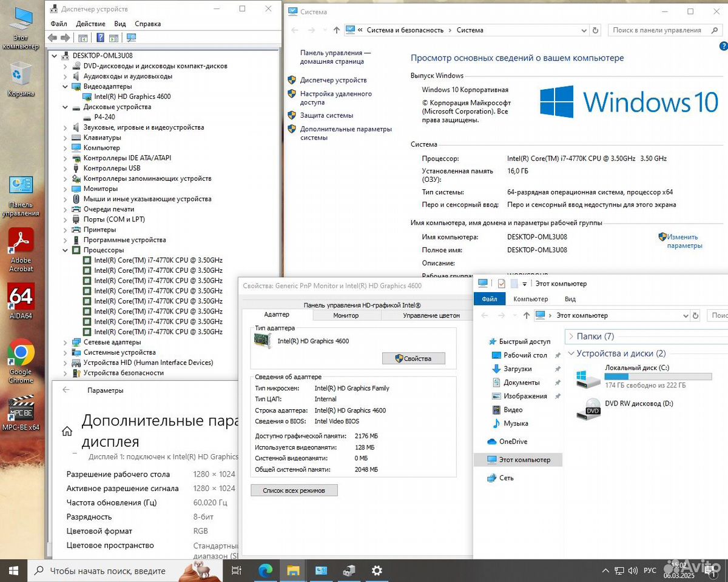
Task: Open Task View on the taskbar
Action: [237, 570]
